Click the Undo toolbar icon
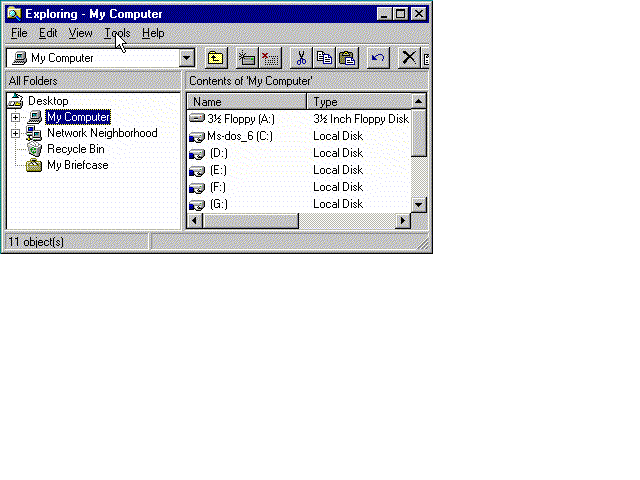 tap(378, 58)
